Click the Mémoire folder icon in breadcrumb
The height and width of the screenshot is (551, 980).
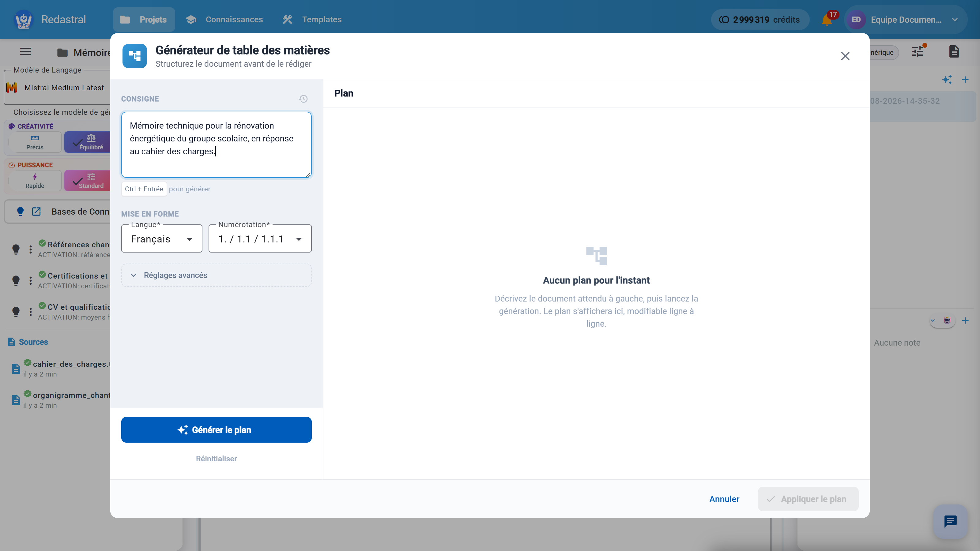point(62,52)
